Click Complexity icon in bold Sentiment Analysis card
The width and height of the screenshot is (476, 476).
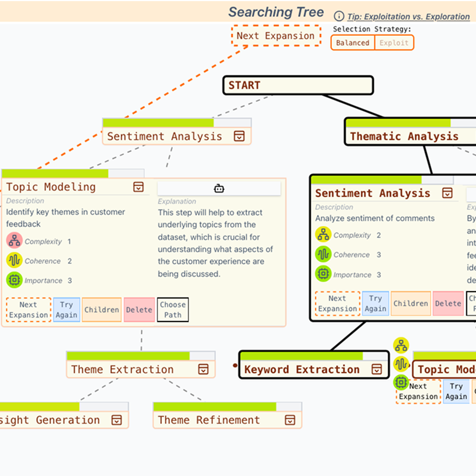(x=323, y=235)
